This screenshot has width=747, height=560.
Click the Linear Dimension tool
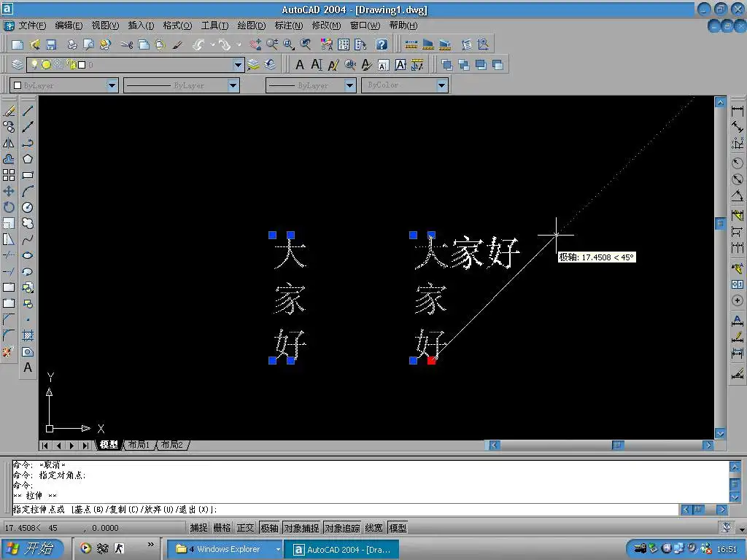[737, 111]
